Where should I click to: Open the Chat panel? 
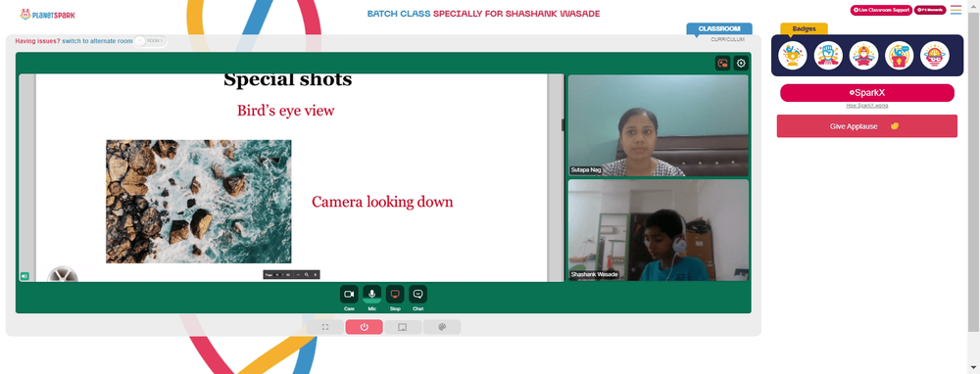coord(418,294)
